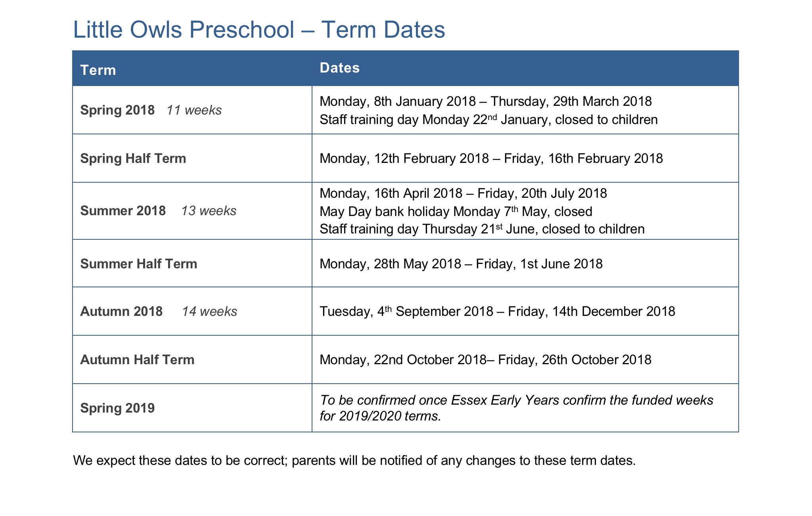This screenshot has height=516, width=812.
Task: Select the Spring 2018 term label
Action: click(x=117, y=110)
